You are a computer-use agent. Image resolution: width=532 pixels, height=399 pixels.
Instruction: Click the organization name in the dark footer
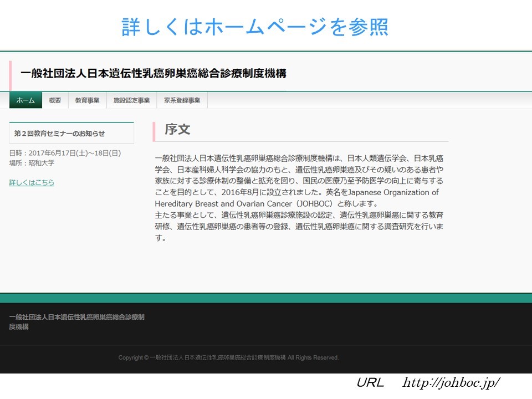76,321
